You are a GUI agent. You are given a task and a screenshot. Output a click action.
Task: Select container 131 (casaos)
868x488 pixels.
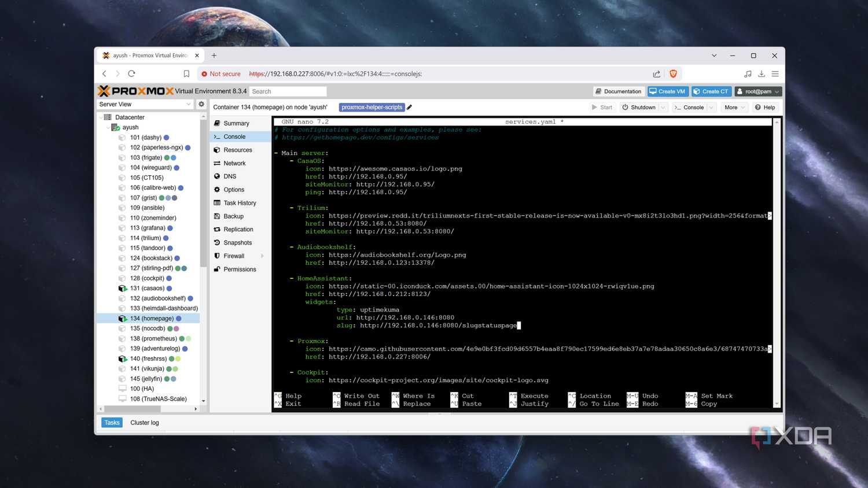pos(147,289)
